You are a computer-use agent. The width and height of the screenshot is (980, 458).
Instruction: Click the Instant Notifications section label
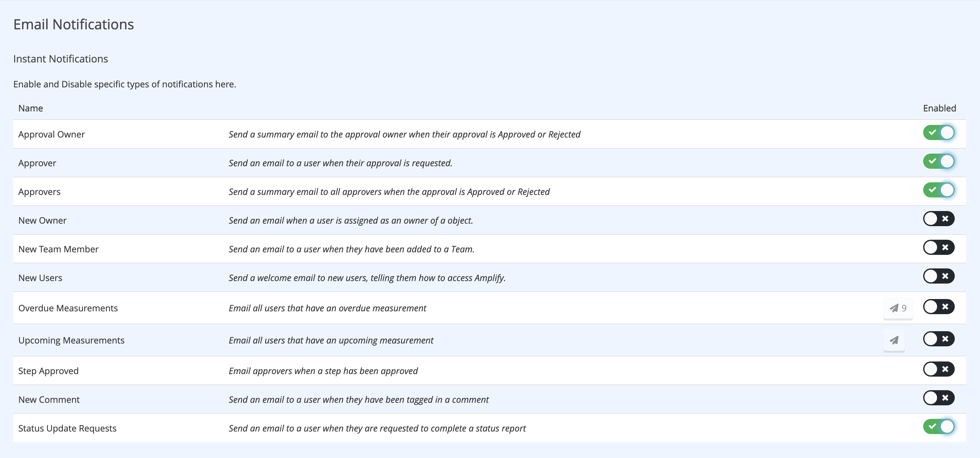(61, 59)
